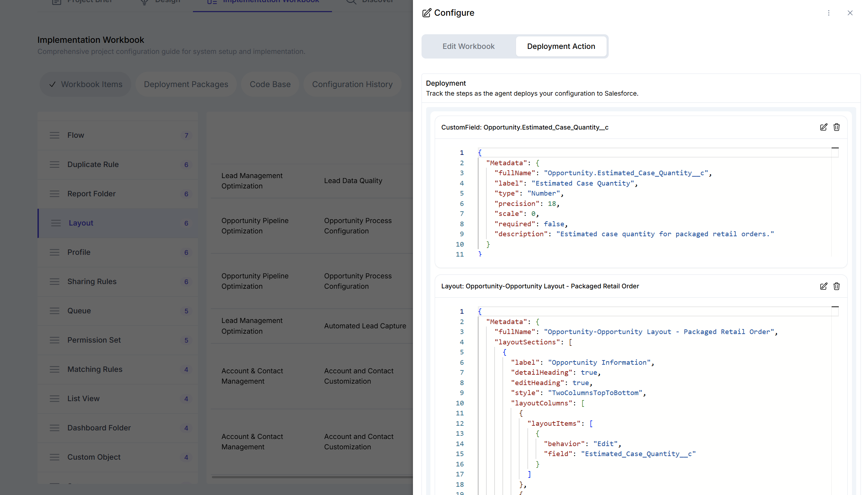Select the Custom Object workbook item

[x=118, y=457]
